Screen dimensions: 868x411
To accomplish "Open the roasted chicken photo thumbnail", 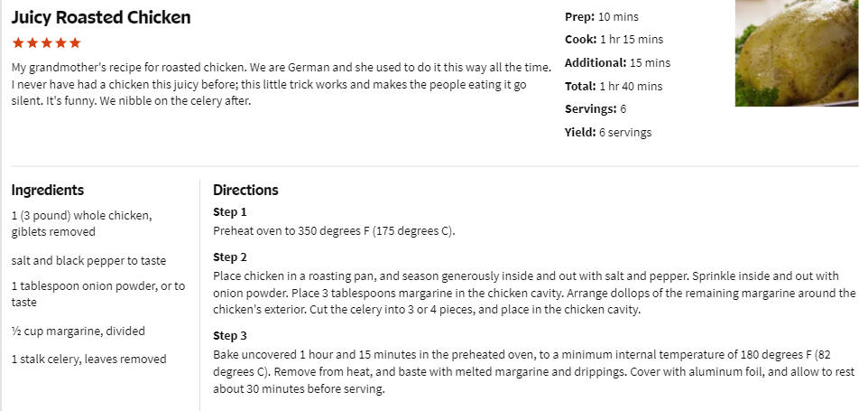I will pos(797,53).
